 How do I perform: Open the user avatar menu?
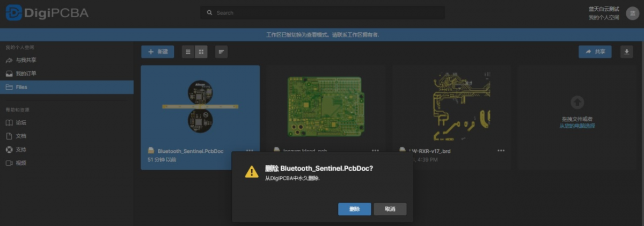coord(632,13)
